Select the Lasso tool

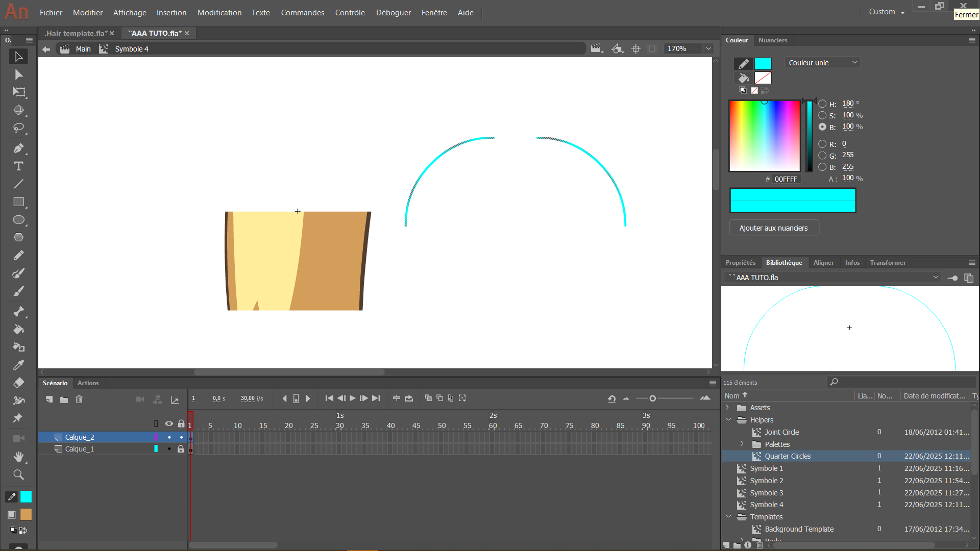[18, 128]
